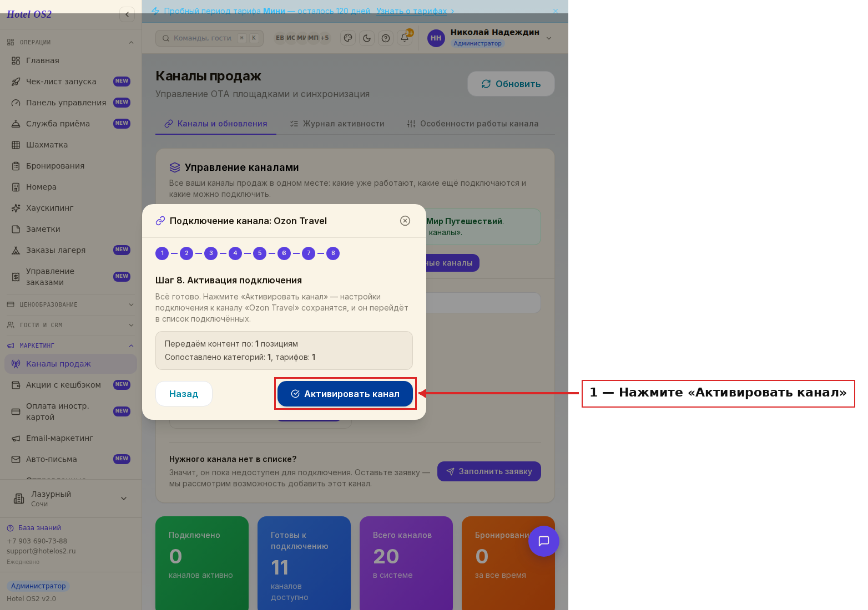Open the chat support bubble

544,541
